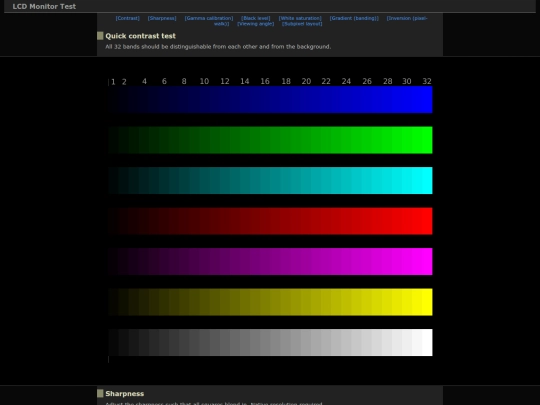This screenshot has height=405, width=540.
Task: Click the brightest band of the magenta bar
Action: pyautogui.click(x=427, y=261)
